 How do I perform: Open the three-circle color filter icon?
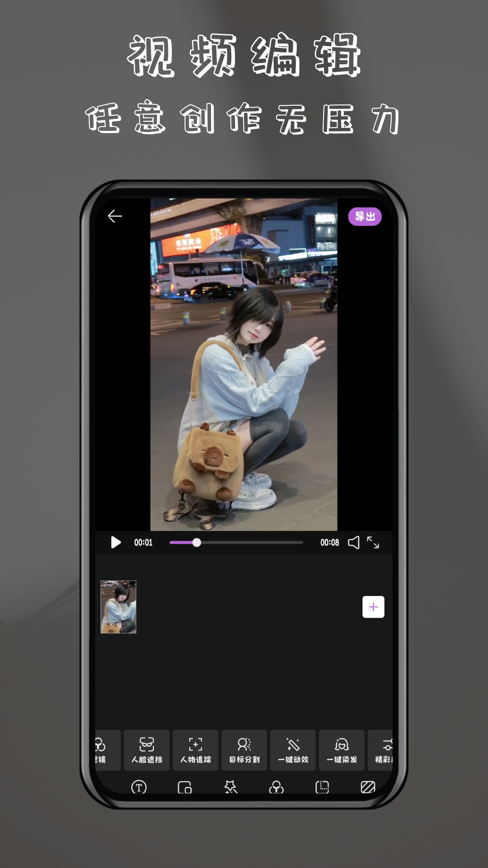click(x=276, y=787)
